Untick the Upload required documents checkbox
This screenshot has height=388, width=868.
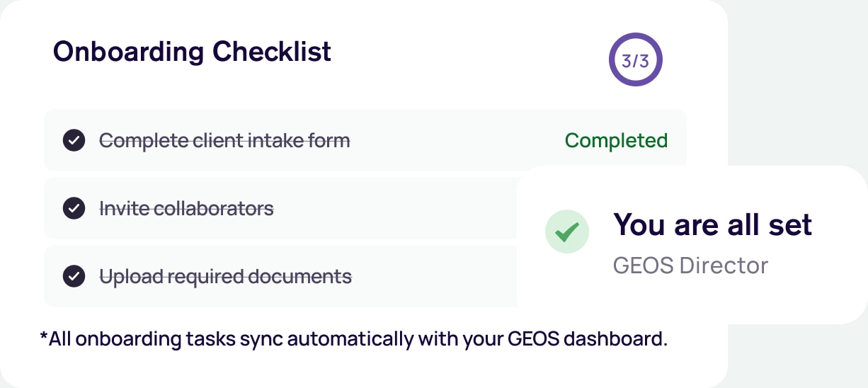point(74,276)
